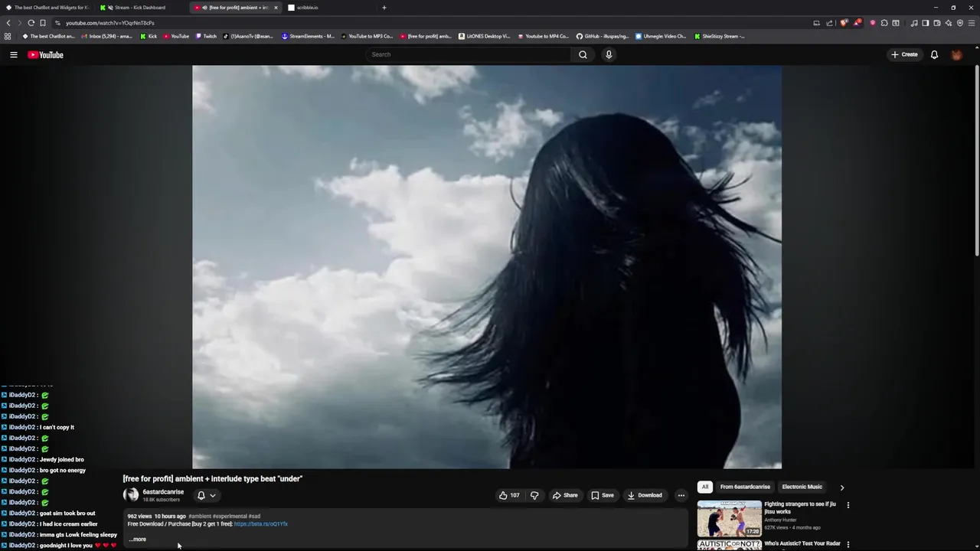This screenshot has width=980, height=551.
Task: Click the share page icon in address bar
Action: pos(829,23)
